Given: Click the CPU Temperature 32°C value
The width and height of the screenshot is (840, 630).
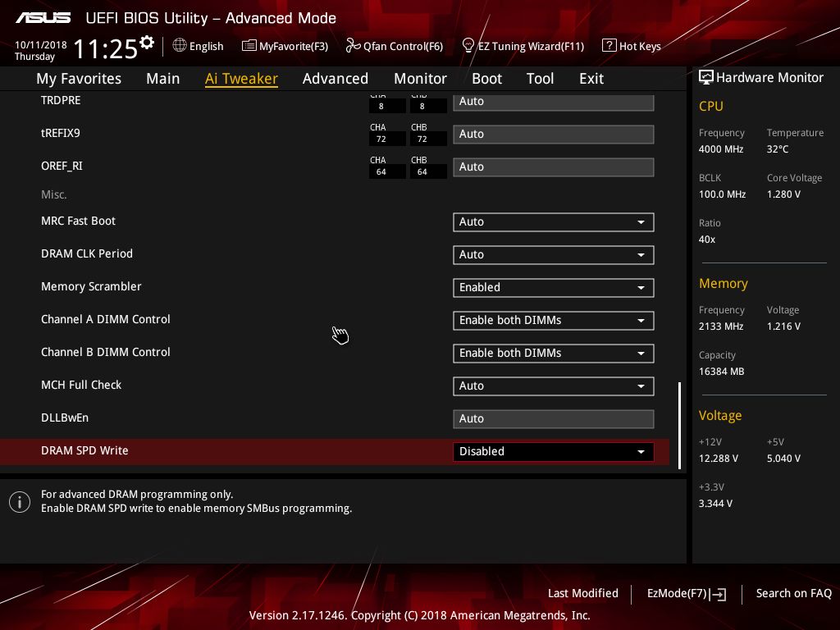Looking at the screenshot, I should pyautogui.click(x=778, y=149).
